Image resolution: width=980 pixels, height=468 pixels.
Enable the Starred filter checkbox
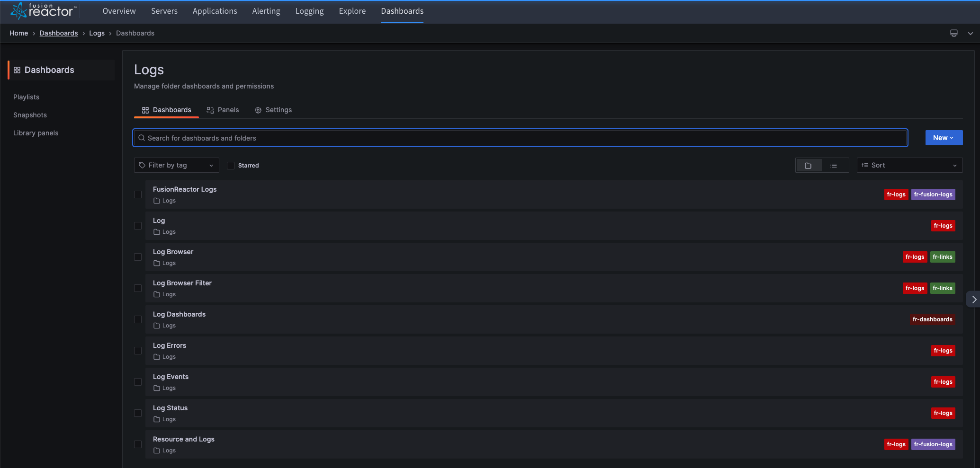(x=231, y=166)
